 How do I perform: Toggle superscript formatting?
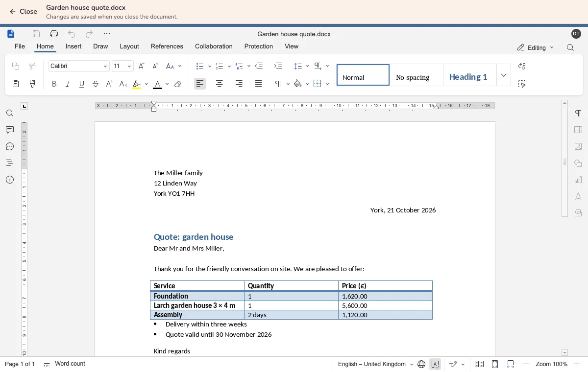109,84
